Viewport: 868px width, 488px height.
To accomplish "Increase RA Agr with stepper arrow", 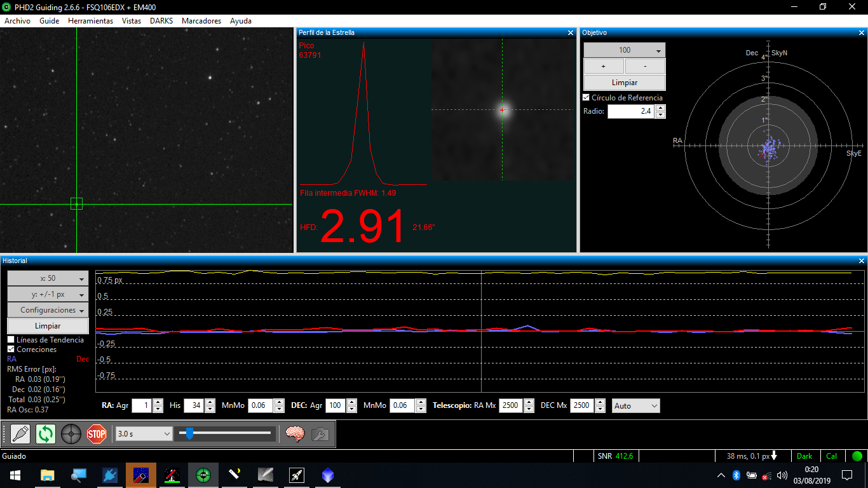I will click(158, 402).
